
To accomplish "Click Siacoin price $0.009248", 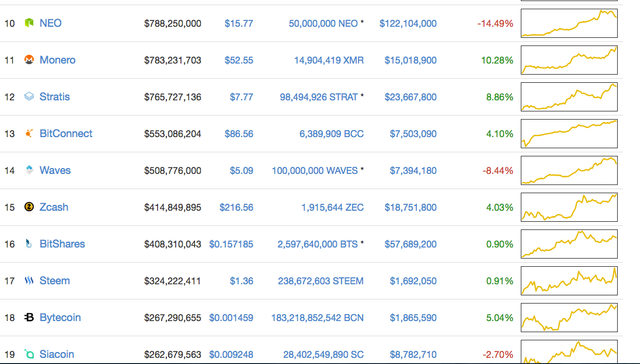I will click(231, 354).
